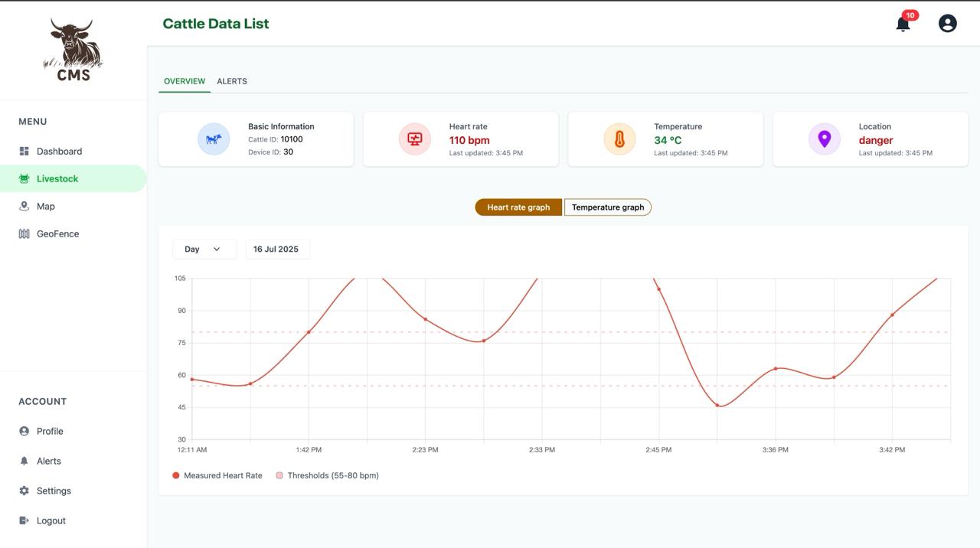Screen dimensions: 980x548
Task: Click the 2:23 PM axis label
Action: (x=425, y=450)
